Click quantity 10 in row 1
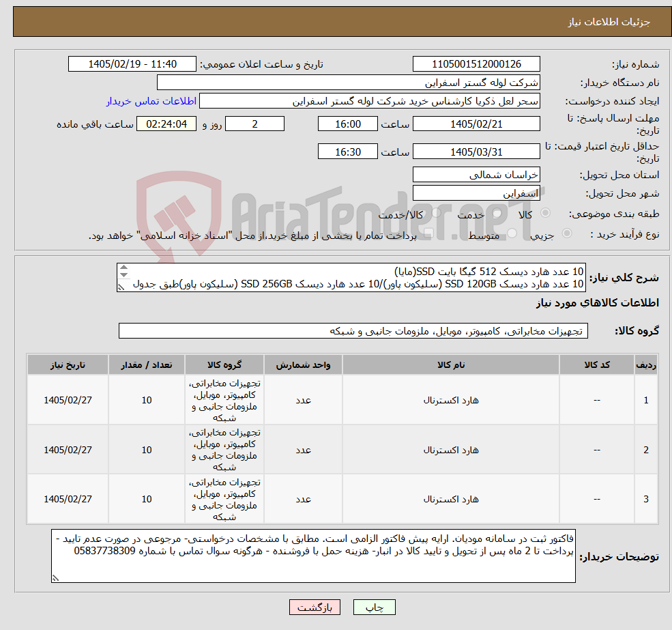Screen dimensions: 672x630 pyautogui.click(x=147, y=400)
